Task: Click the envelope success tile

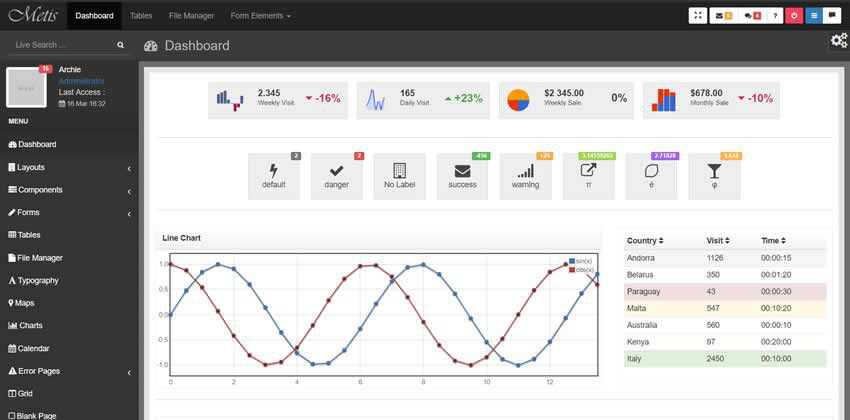Action: pos(462,176)
